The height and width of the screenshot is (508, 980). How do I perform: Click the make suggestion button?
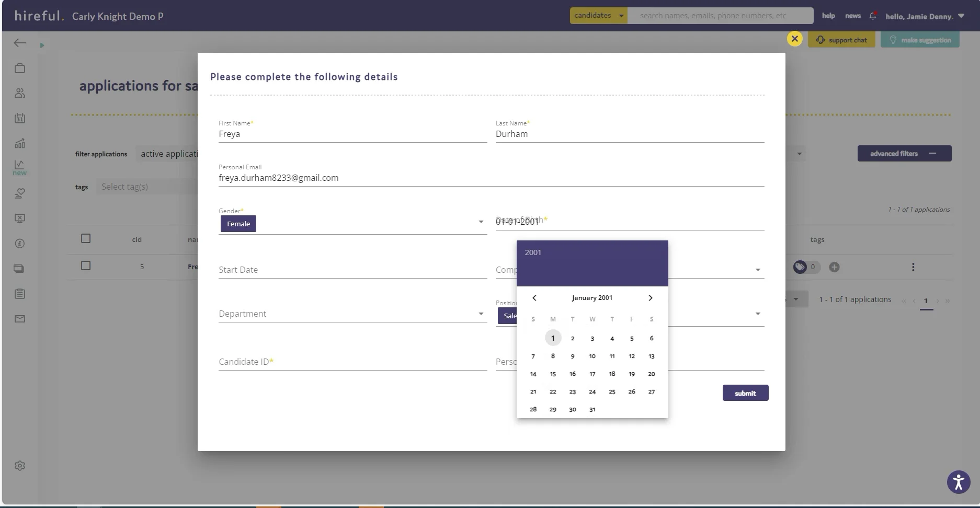click(x=920, y=40)
